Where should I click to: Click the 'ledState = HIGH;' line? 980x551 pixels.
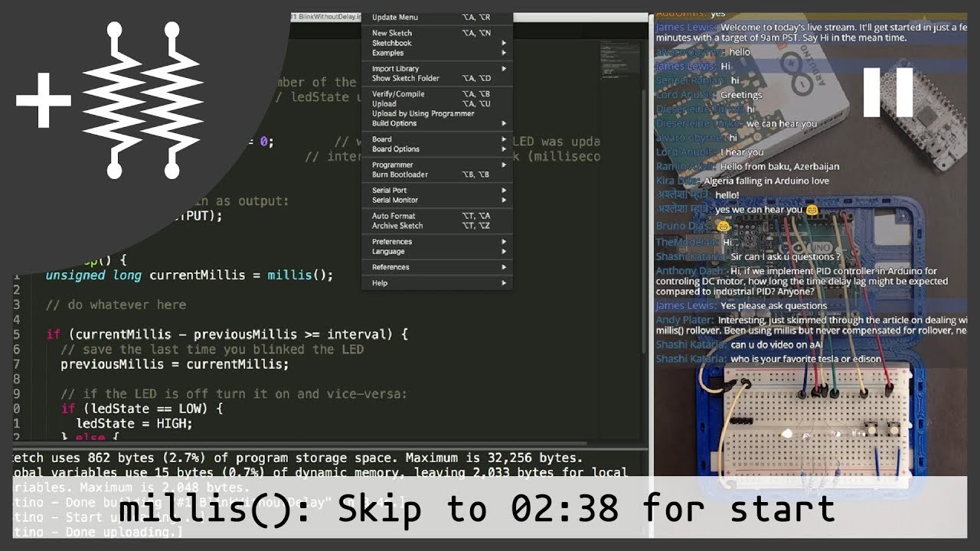134,423
